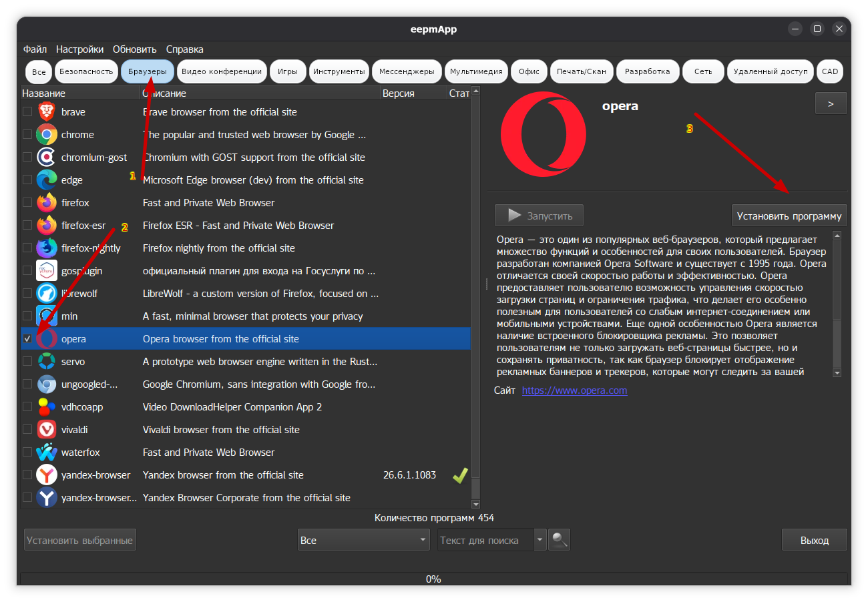Viewport: 868px width, 602px height.
Task: Switch to the Мультимедиа category tab
Action: coord(476,71)
